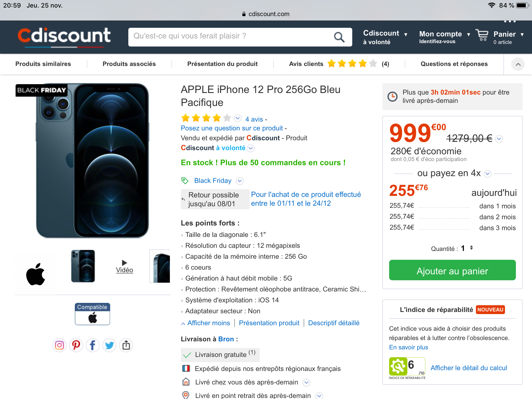Image resolution: width=532 pixels, height=399 pixels.
Task: Share on Instagram icon
Action: [x=59, y=345]
